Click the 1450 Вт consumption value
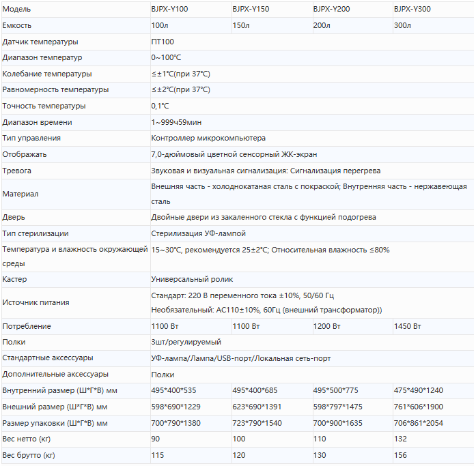Image resolution: width=476 pixels, height=466 pixels. (408, 326)
